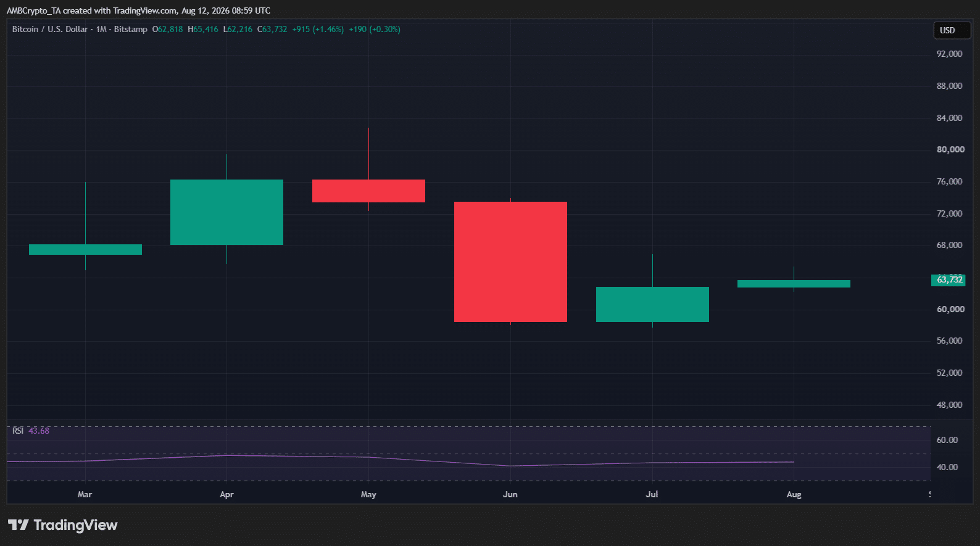Click the 48,000 price axis label

click(949, 405)
